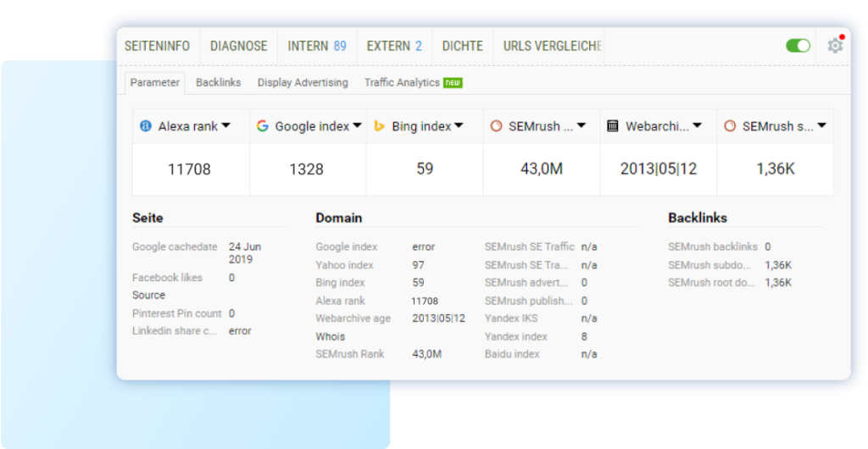Click the Baidu index label

512,354
